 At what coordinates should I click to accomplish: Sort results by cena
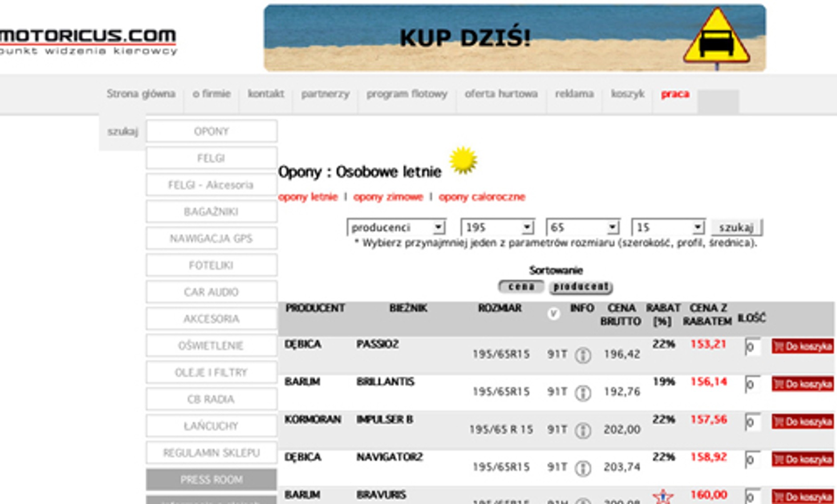pyautogui.click(x=521, y=287)
